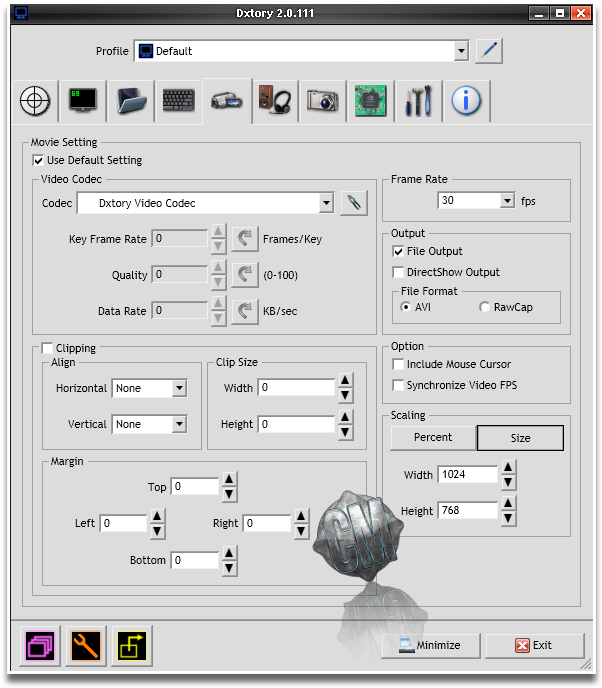Click the Clip Size Height field

(x=297, y=424)
